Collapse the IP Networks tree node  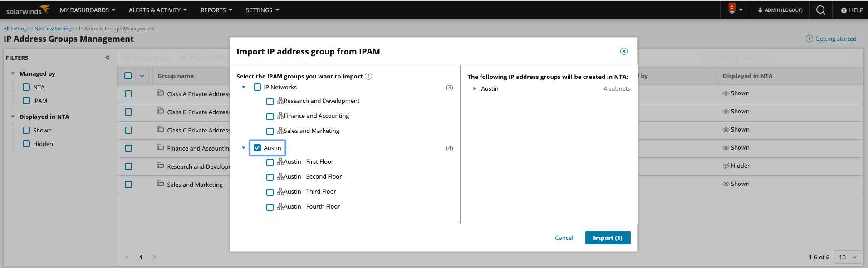point(244,87)
